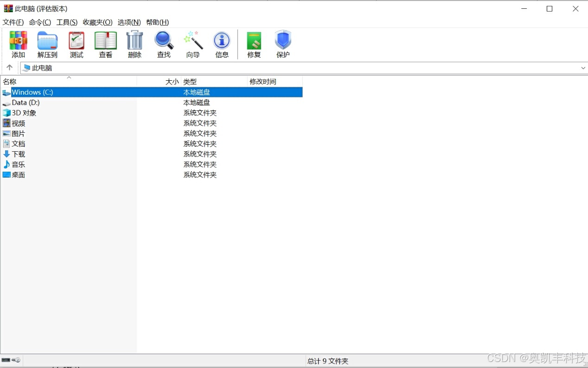Viewport: 588px width, 368px height.
Task: Click the 保护 (Protect) archive icon
Action: point(283,44)
